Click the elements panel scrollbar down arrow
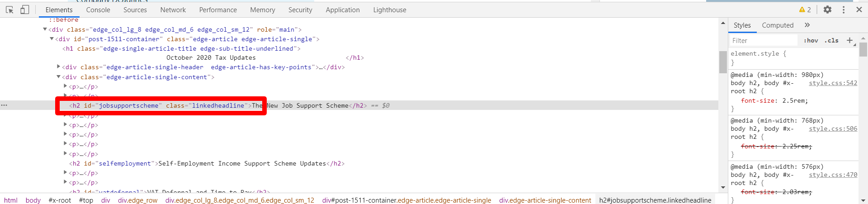Viewport: 868px width, 204px height. [x=723, y=187]
